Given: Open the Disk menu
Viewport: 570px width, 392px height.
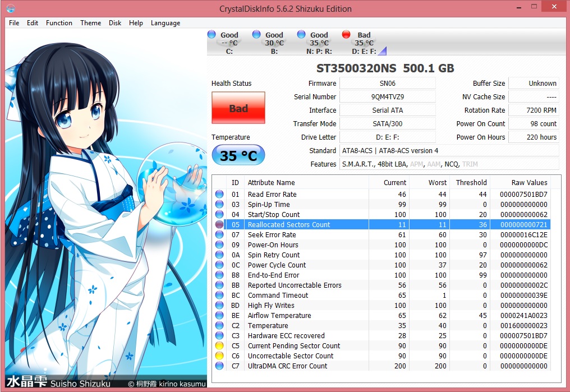Looking at the screenshot, I should (115, 23).
